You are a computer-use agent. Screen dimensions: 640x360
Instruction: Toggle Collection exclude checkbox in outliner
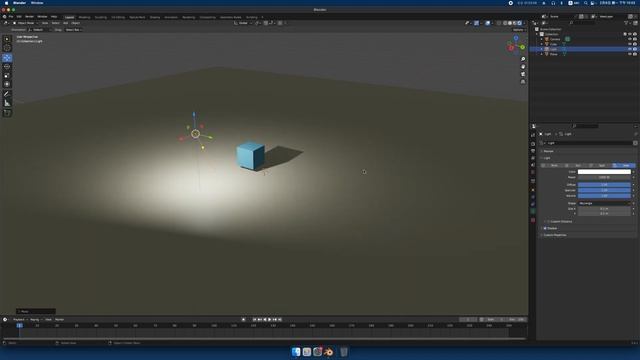pos(625,34)
